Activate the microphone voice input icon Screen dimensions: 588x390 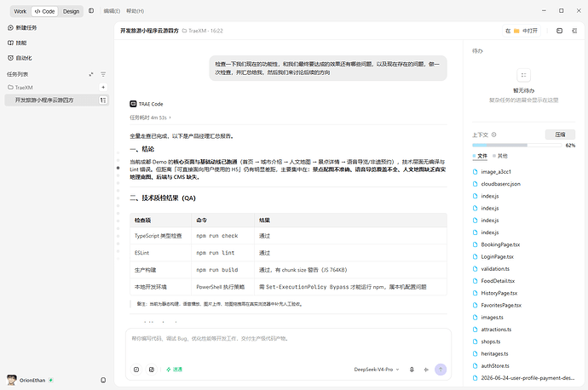tap(412, 370)
